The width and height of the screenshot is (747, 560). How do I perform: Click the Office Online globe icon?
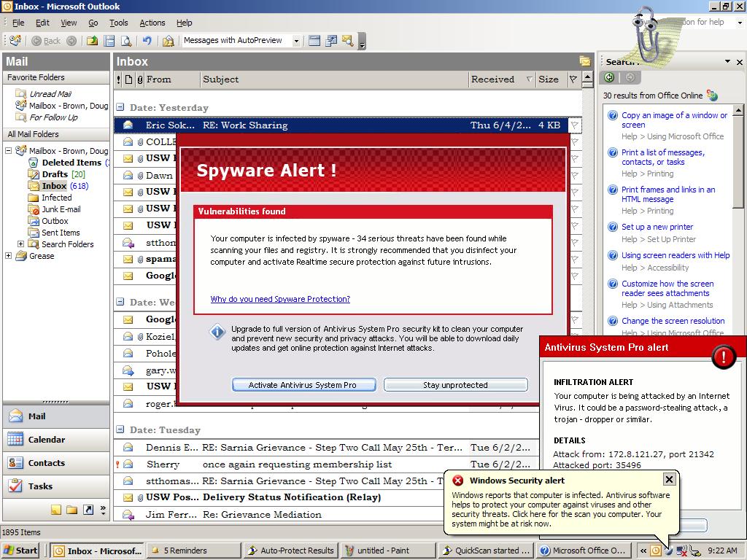point(712,96)
